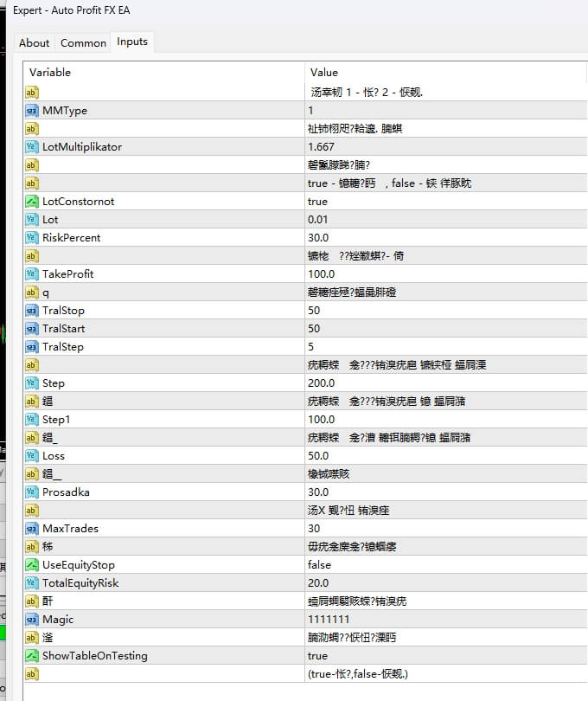The image size is (588, 701).
Task: Click the integer icon beside MaxTrades
Action: (x=32, y=529)
